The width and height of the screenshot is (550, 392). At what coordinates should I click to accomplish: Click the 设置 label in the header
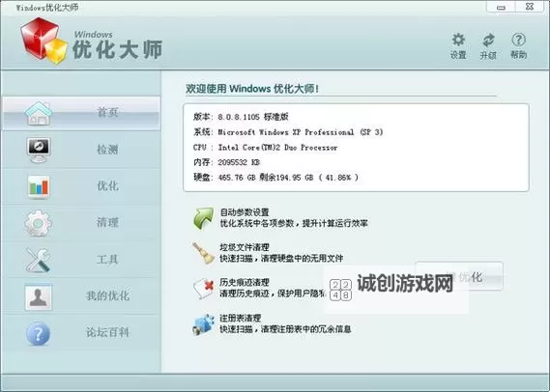(x=458, y=55)
